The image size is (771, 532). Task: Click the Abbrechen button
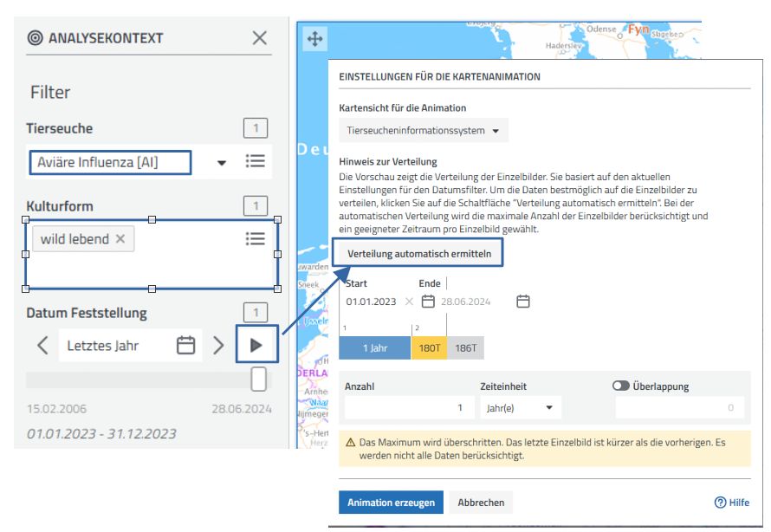point(482,503)
